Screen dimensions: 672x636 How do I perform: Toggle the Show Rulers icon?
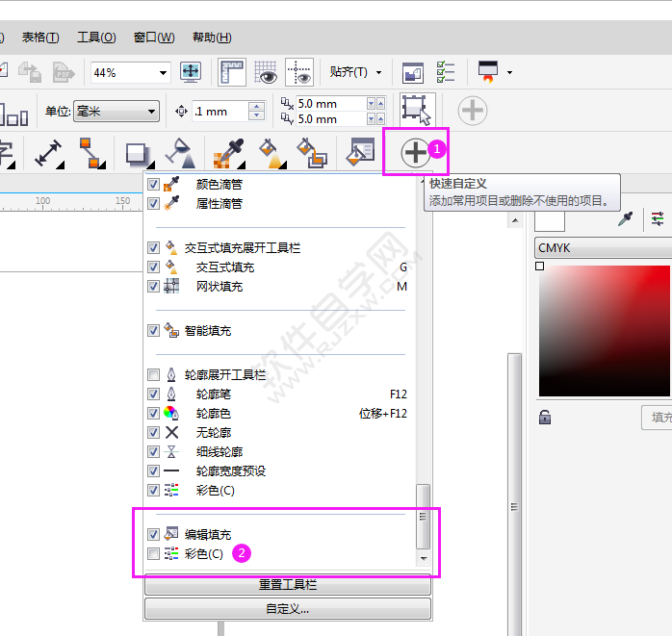[231, 72]
